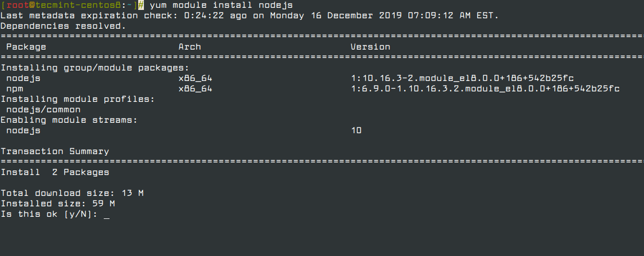Click the npm version string 1:6.9.0-1.10.16.3.2
The image size is (644, 256).
[485, 89]
